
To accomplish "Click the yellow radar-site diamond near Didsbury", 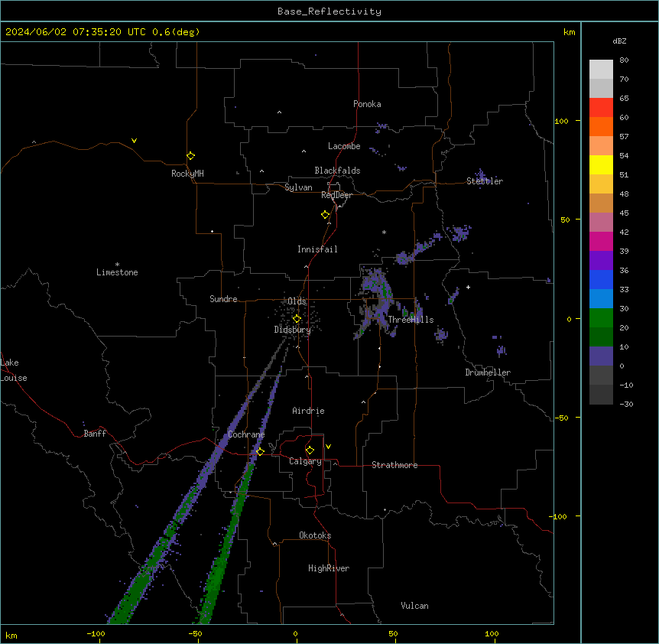I will tap(297, 319).
